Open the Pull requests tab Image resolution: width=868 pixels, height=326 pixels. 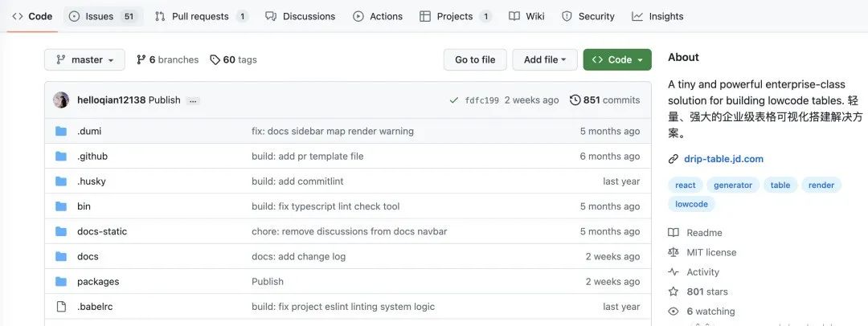pyautogui.click(x=201, y=16)
